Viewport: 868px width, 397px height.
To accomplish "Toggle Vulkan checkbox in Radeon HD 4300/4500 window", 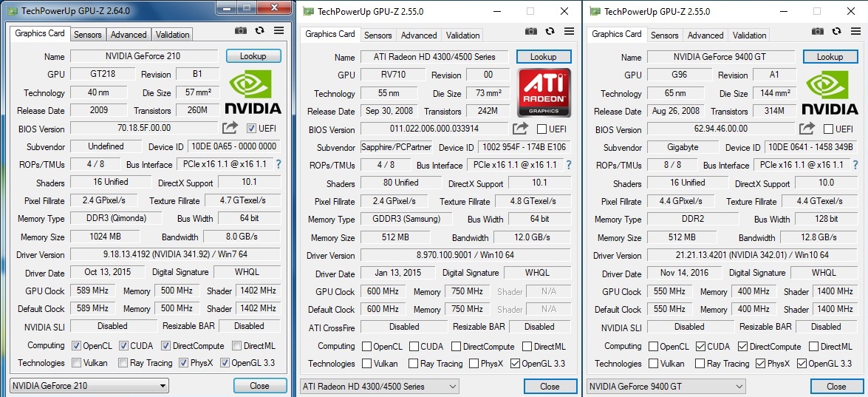I will coord(366,364).
